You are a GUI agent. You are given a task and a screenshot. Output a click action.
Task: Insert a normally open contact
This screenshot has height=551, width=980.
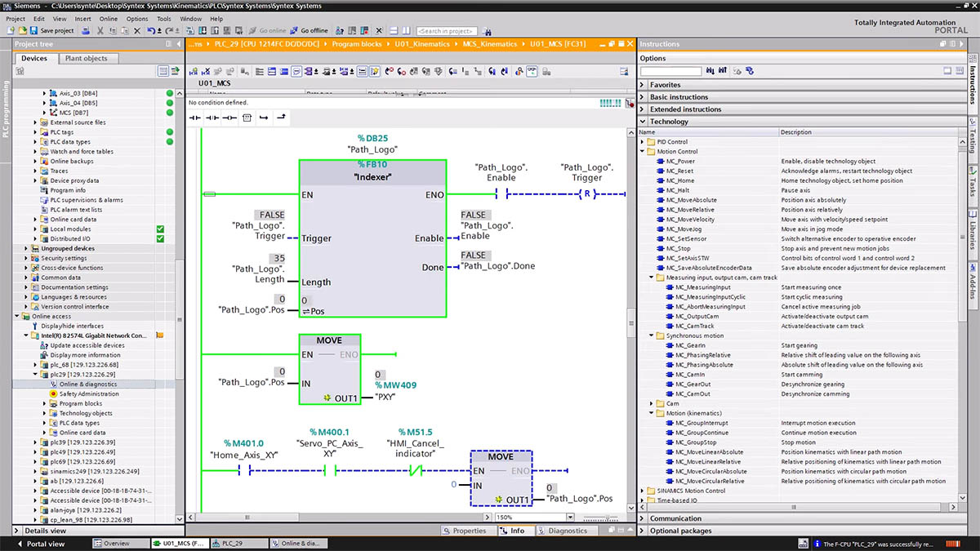(x=194, y=118)
